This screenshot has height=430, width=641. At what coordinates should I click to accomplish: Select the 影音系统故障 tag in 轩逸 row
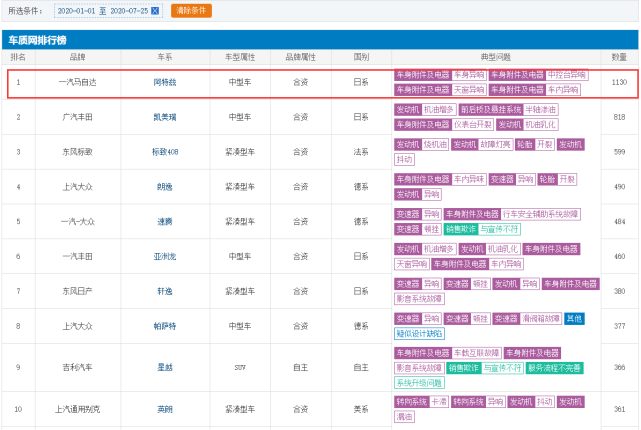(419, 299)
